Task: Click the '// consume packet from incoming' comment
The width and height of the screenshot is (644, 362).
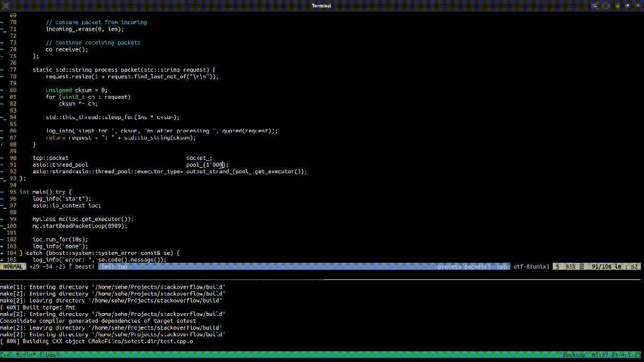Action: tap(96, 23)
